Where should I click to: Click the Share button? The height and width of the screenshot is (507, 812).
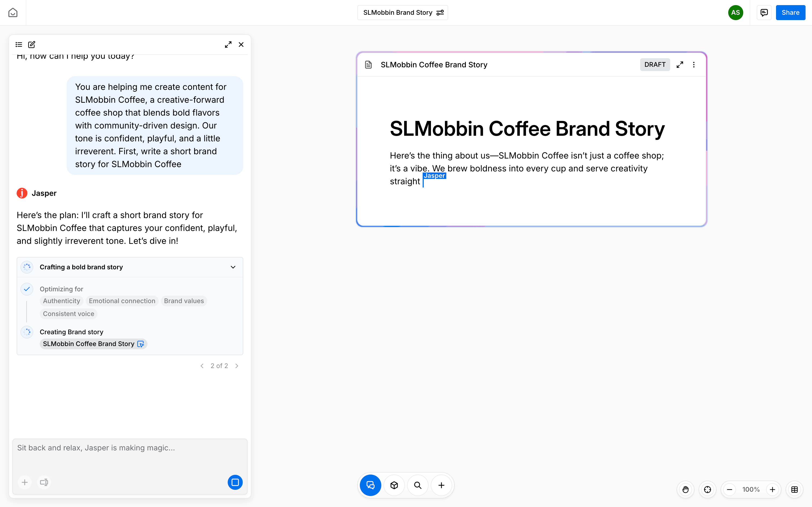[x=790, y=12]
